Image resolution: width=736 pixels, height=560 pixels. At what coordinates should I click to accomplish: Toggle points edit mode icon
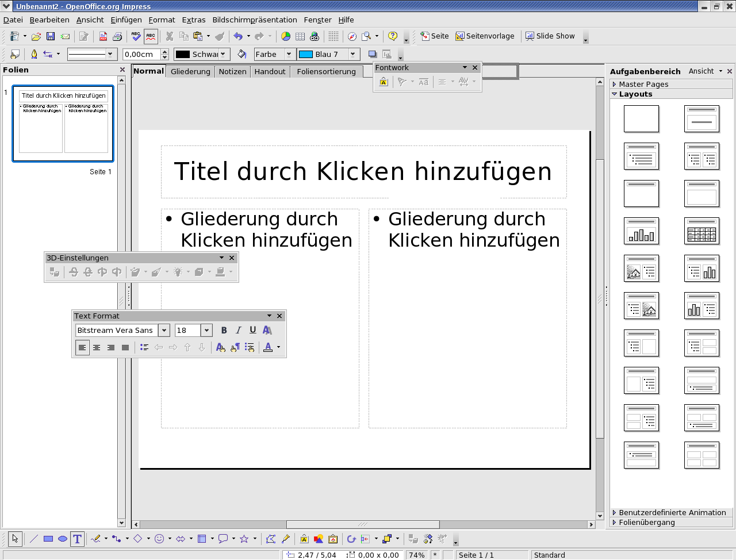[271, 539]
